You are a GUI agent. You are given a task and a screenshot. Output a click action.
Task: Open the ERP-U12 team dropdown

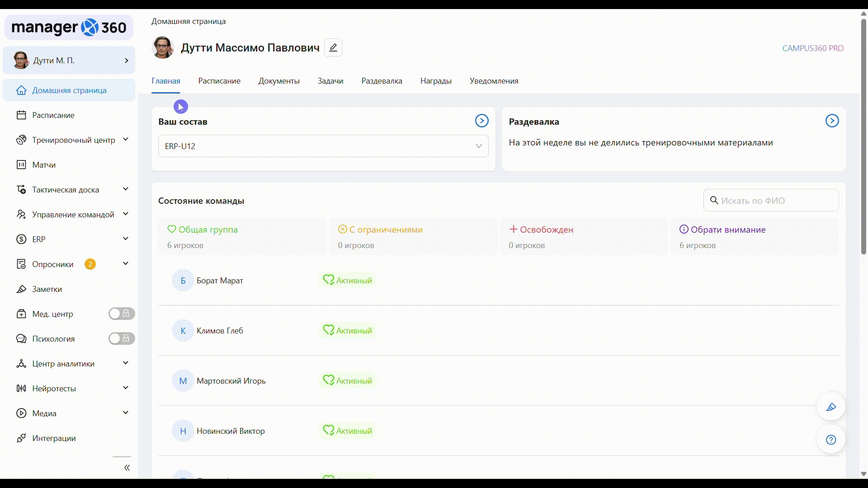pyautogui.click(x=323, y=146)
